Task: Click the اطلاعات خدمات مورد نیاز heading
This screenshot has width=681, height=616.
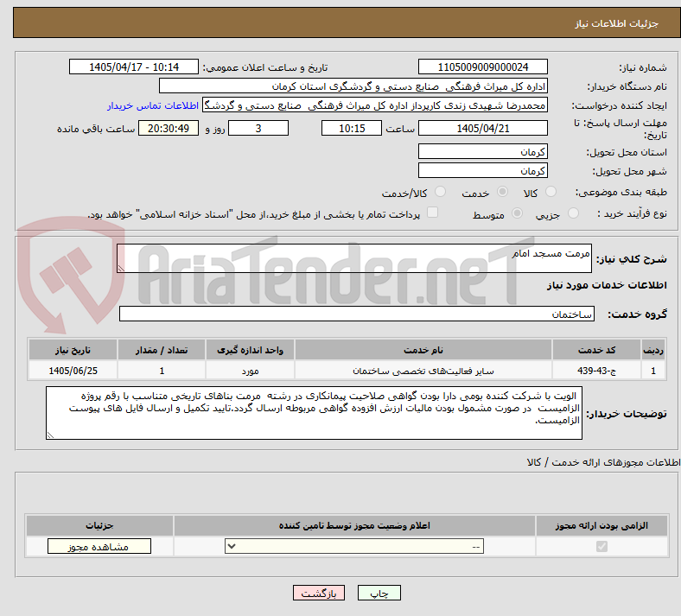Action: pos(607,285)
